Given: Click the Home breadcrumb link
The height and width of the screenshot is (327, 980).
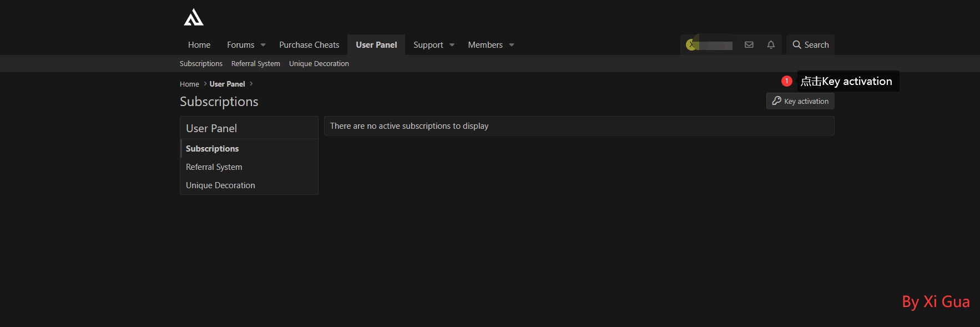Looking at the screenshot, I should [x=189, y=84].
